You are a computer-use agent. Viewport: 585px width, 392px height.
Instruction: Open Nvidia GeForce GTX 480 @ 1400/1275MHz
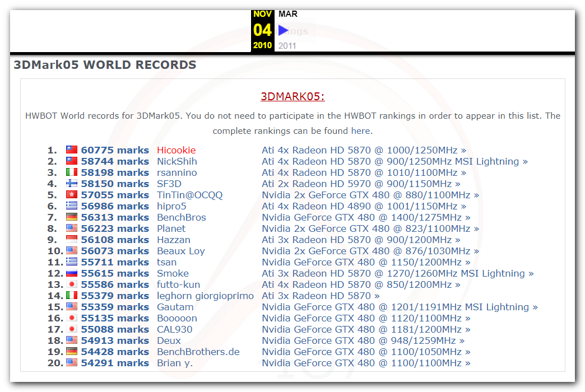(366, 217)
